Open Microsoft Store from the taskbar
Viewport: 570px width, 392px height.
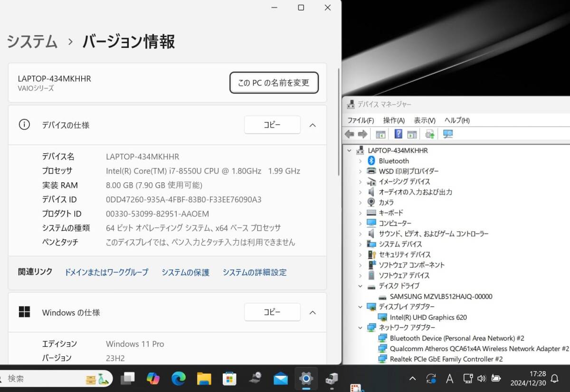point(229,378)
